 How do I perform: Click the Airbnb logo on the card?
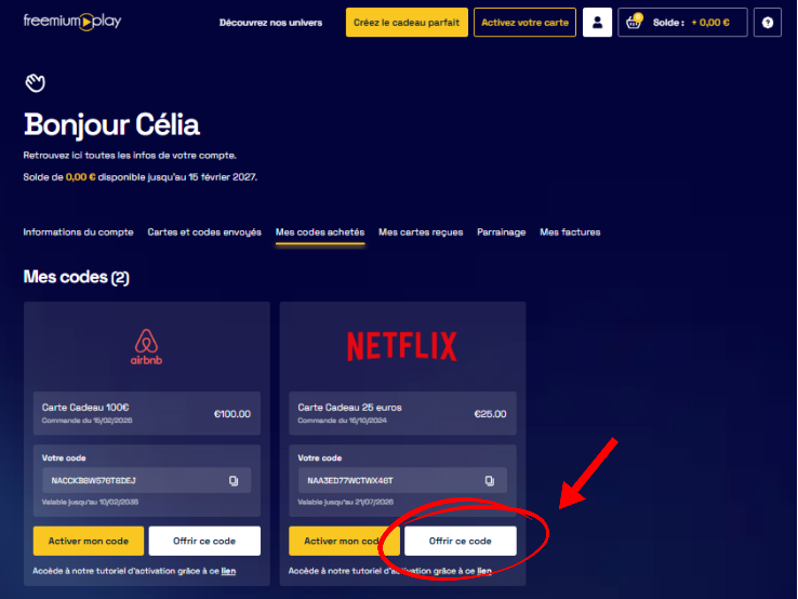click(147, 347)
